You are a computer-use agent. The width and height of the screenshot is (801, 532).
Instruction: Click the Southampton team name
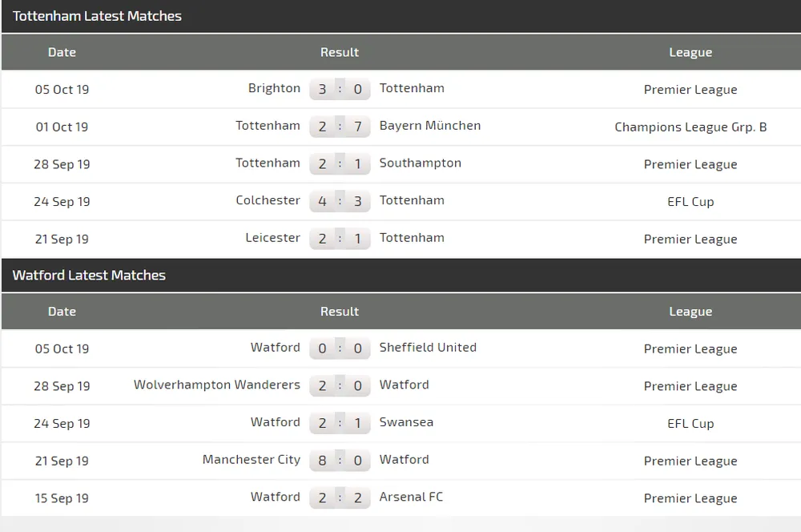pyautogui.click(x=421, y=163)
